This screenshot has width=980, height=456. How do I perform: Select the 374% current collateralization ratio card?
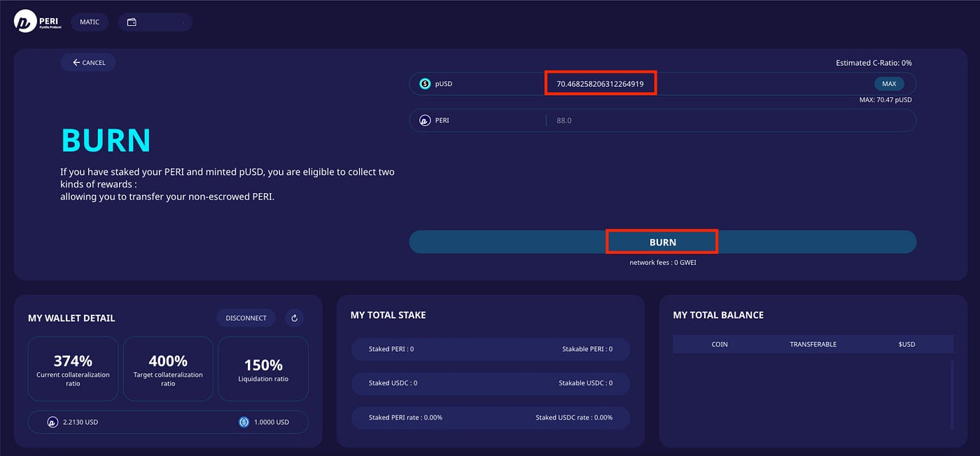(73, 369)
